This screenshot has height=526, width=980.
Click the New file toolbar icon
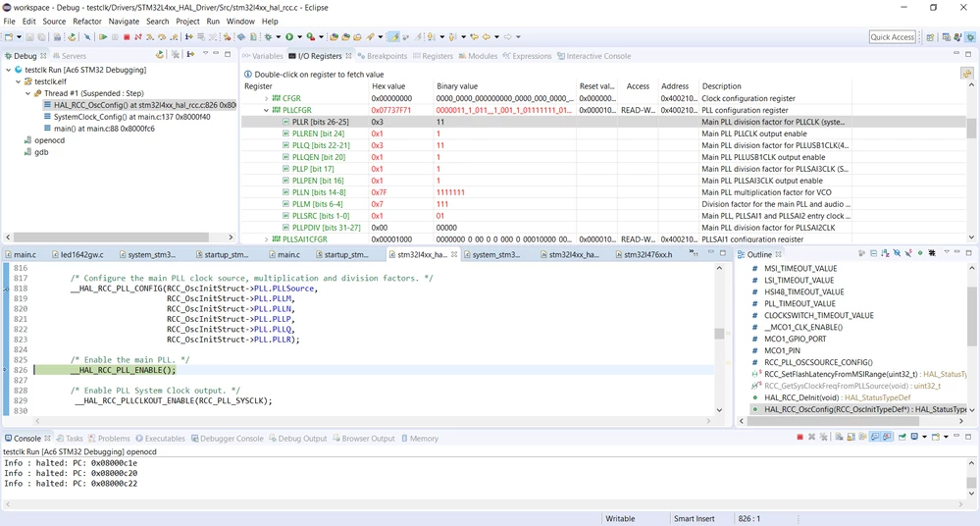pos(8,37)
